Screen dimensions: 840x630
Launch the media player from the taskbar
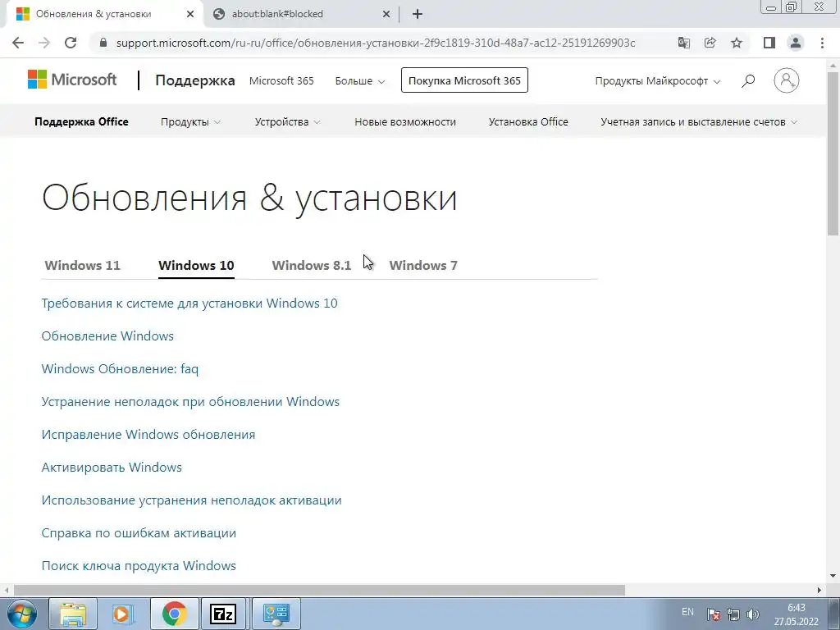pyautogui.click(x=122, y=614)
